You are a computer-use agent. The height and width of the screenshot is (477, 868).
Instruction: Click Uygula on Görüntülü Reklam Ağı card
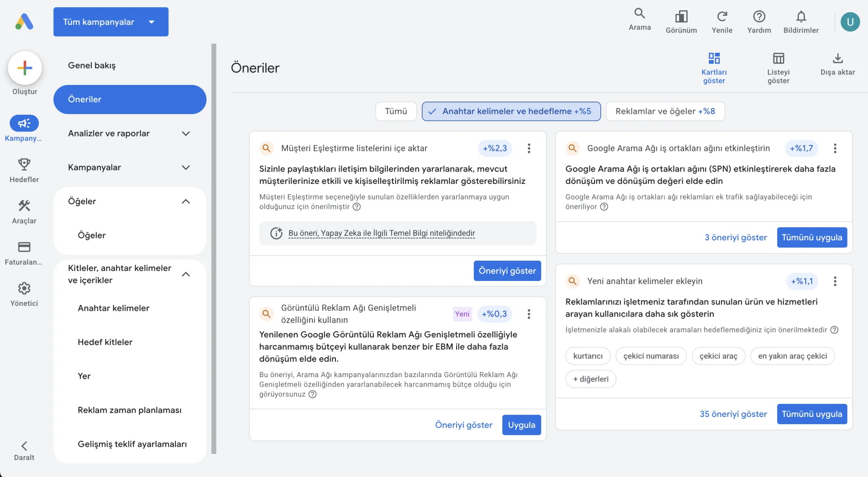pos(521,425)
